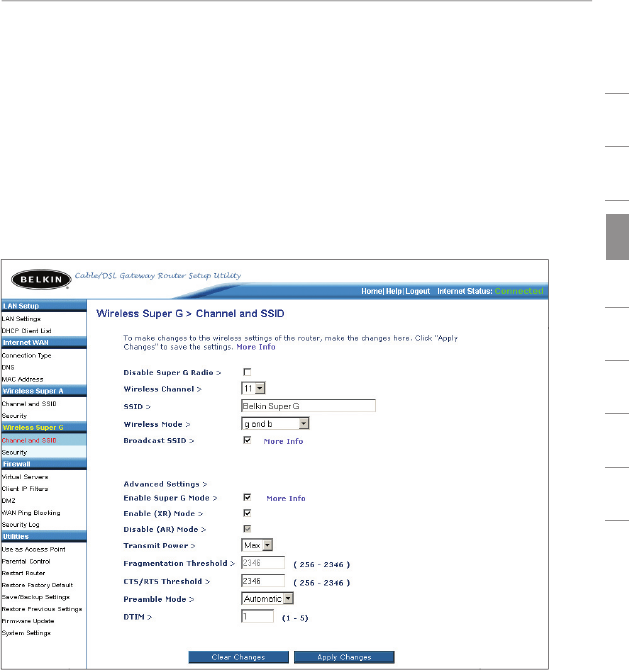Open Save/Backup Settings in sidebar
The width and height of the screenshot is (629, 670).
36,597
